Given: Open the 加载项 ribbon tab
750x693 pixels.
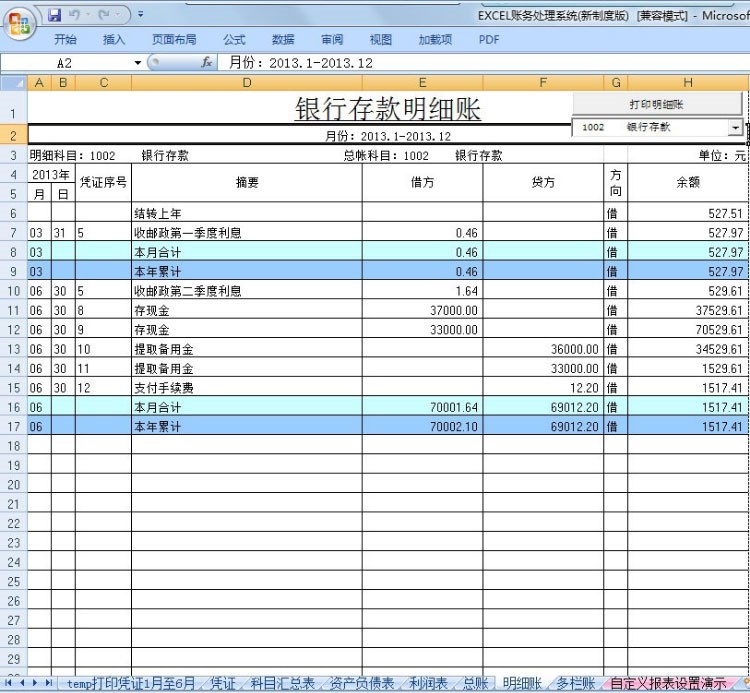Looking at the screenshot, I should (x=435, y=40).
